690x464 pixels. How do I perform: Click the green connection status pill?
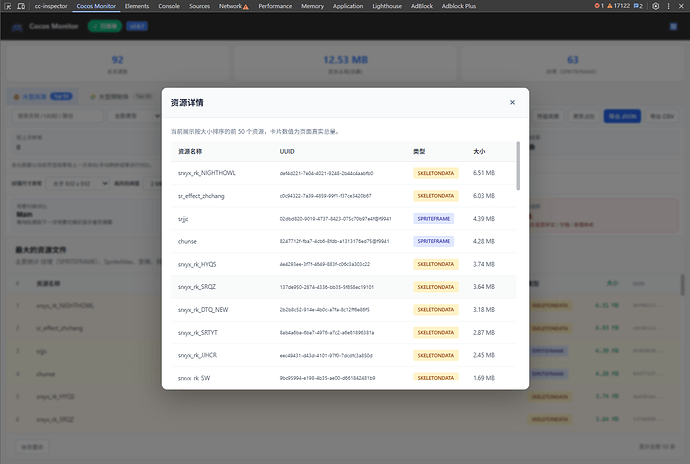pyautogui.click(x=105, y=26)
